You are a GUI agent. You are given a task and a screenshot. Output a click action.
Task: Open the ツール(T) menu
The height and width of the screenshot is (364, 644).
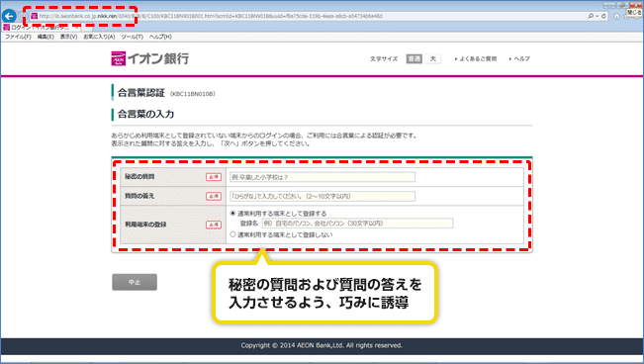pos(132,37)
